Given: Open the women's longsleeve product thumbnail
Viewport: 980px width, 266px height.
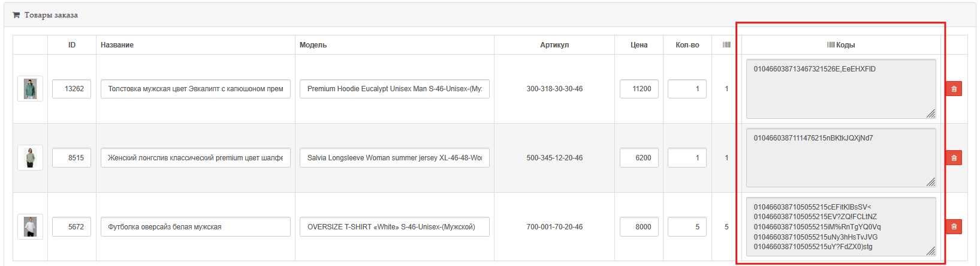Looking at the screenshot, I should 30,158.
